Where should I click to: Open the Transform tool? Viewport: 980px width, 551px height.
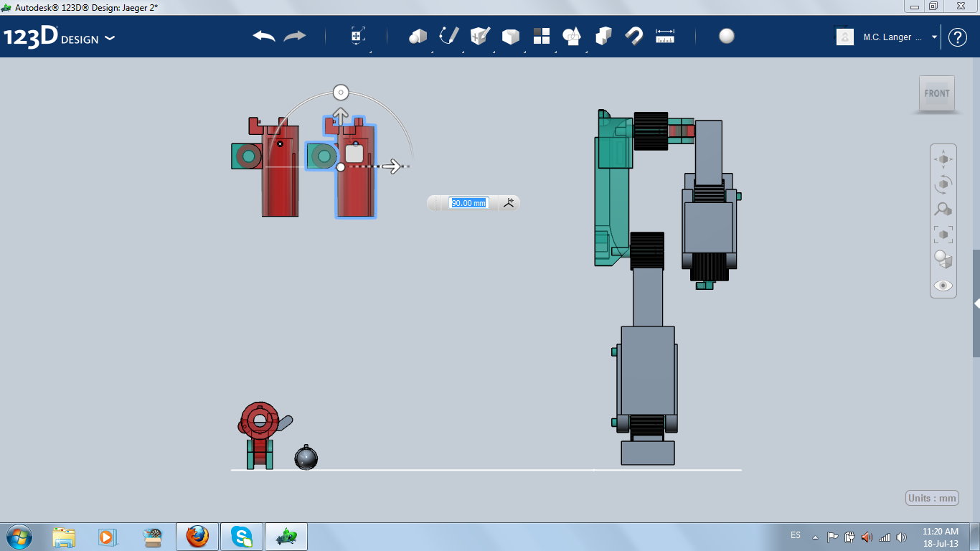357,36
